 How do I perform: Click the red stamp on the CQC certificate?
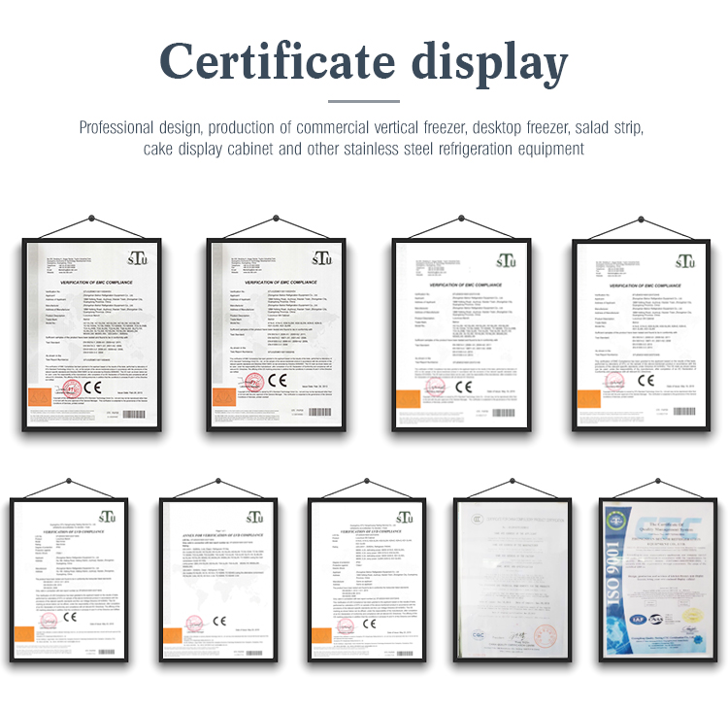pyautogui.click(x=545, y=634)
